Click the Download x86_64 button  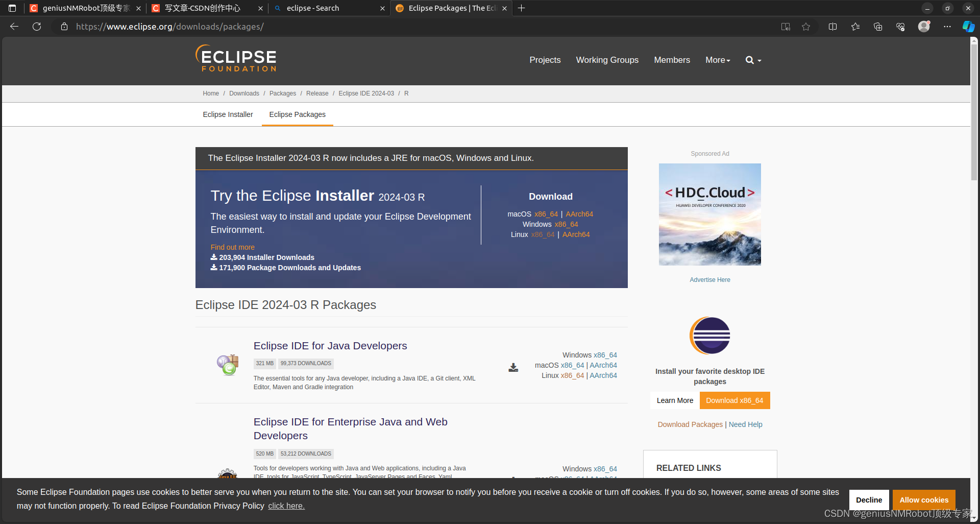734,400
